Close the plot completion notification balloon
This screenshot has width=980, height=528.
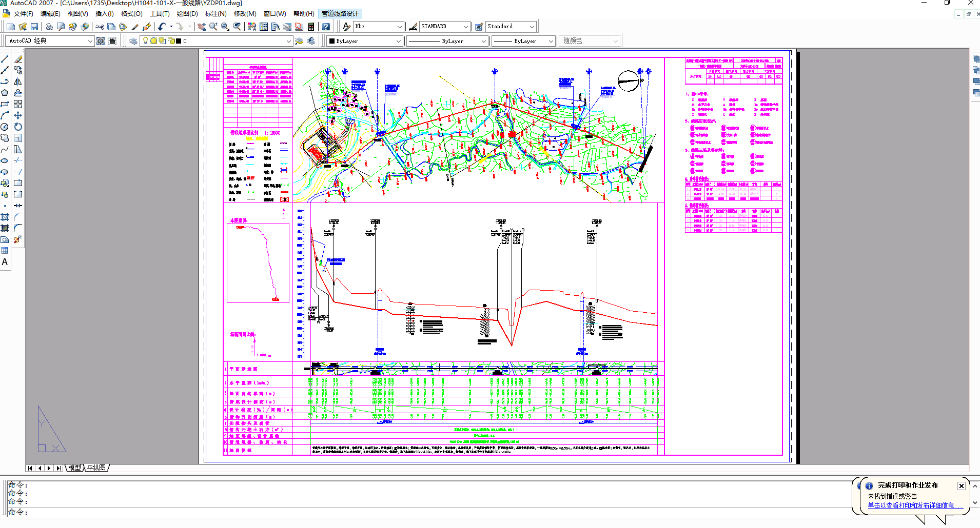961,486
